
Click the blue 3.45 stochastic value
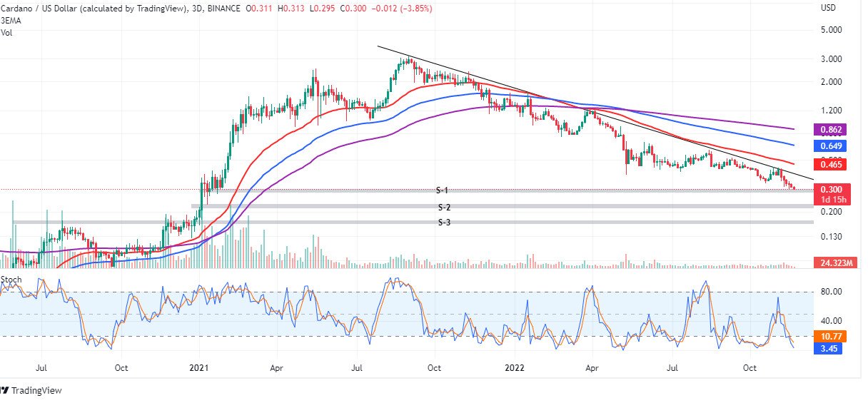[828, 347]
